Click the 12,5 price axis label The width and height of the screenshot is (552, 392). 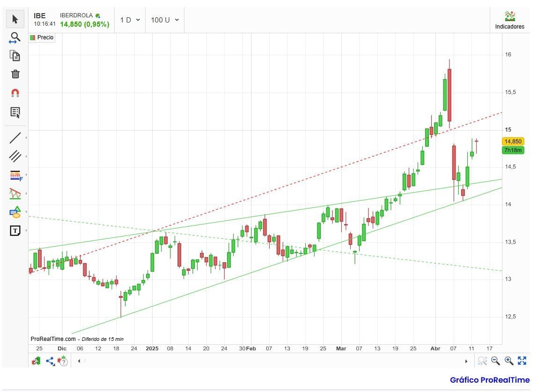pos(510,317)
